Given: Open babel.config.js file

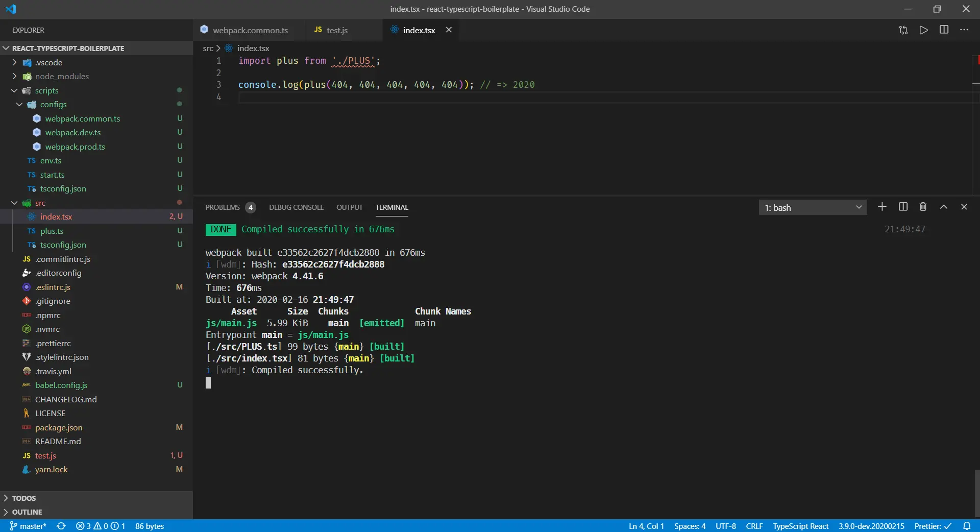Looking at the screenshot, I should click(96, 385).
